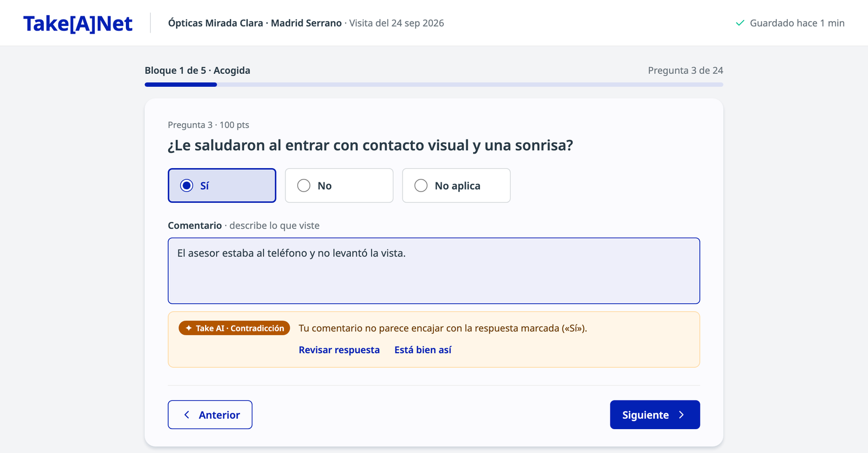This screenshot has height=453, width=868.
Task: Select the Sí radio option
Action: tap(222, 186)
